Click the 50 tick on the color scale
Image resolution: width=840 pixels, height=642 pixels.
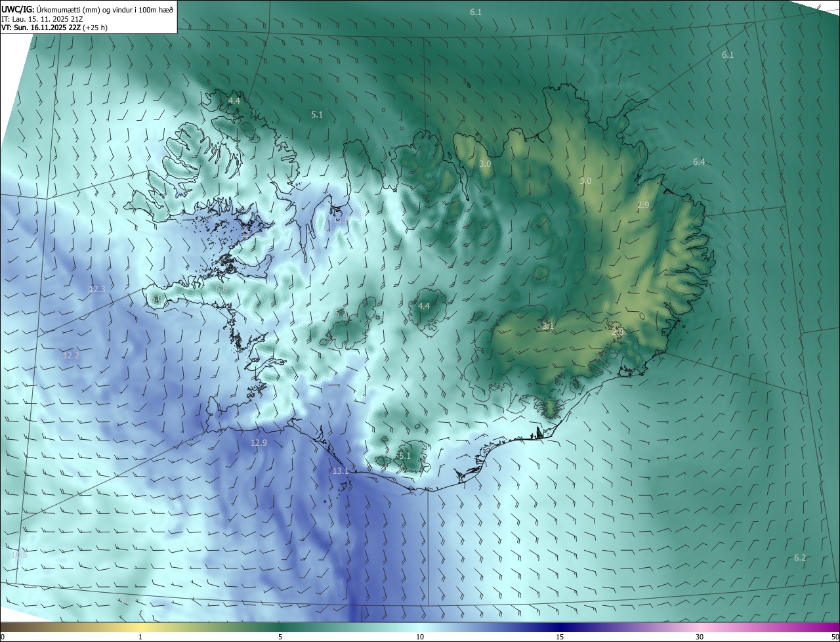835,637
